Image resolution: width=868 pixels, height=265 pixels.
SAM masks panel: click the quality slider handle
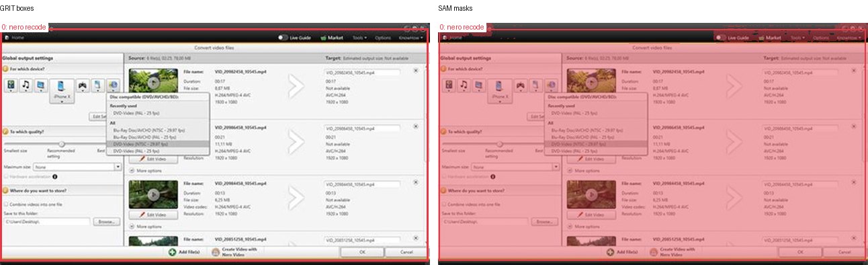500,143
